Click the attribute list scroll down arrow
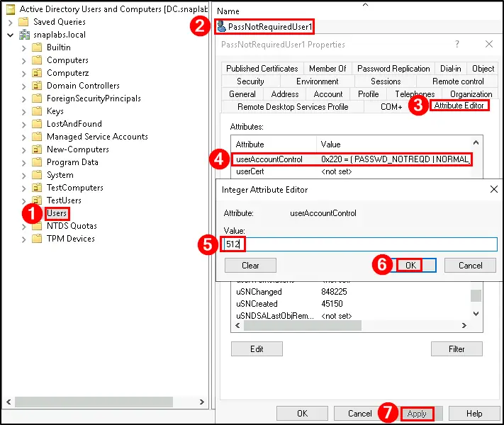Image resolution: width=504 pixels, height=425 pixels. [x=476, y=314]
